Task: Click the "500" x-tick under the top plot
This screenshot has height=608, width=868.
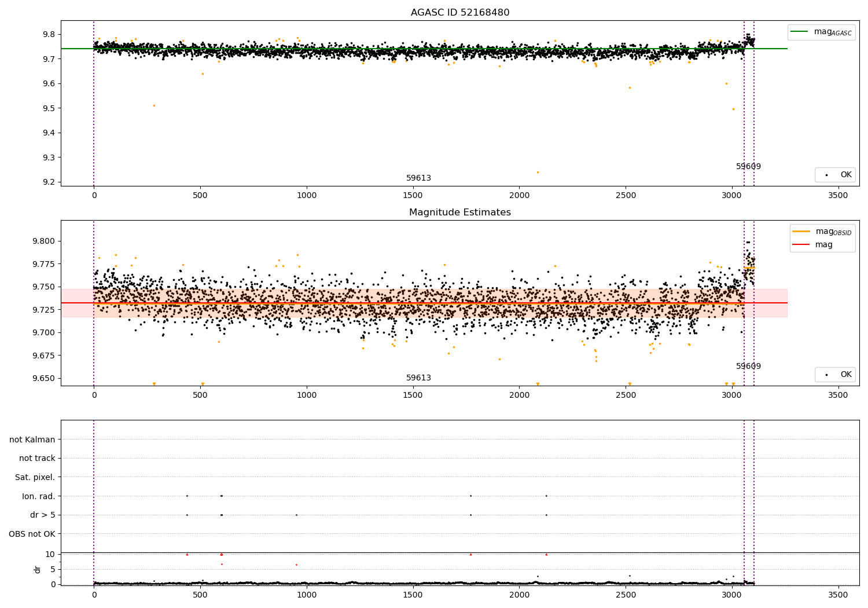Action: pos(200,196)
